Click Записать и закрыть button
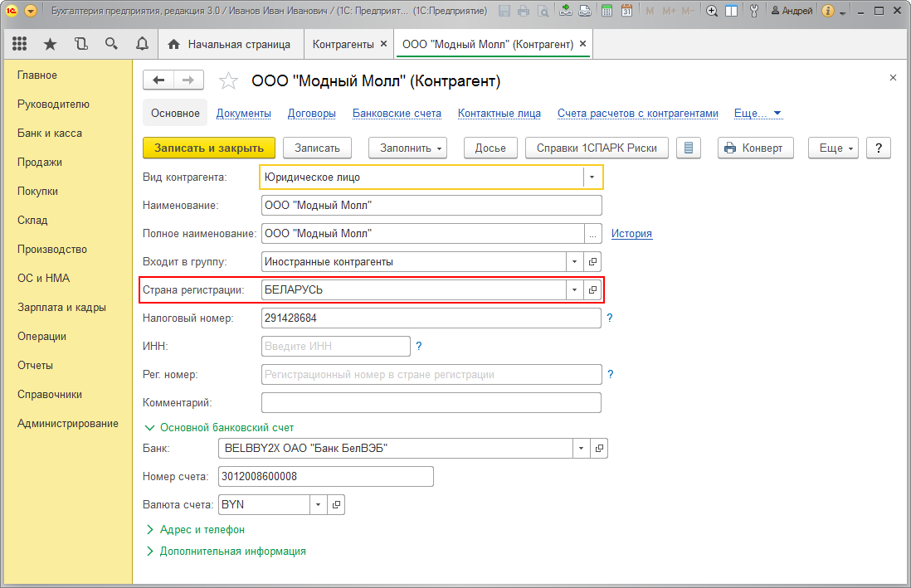Viewport: 911px width, 588px height. point(209,148)
